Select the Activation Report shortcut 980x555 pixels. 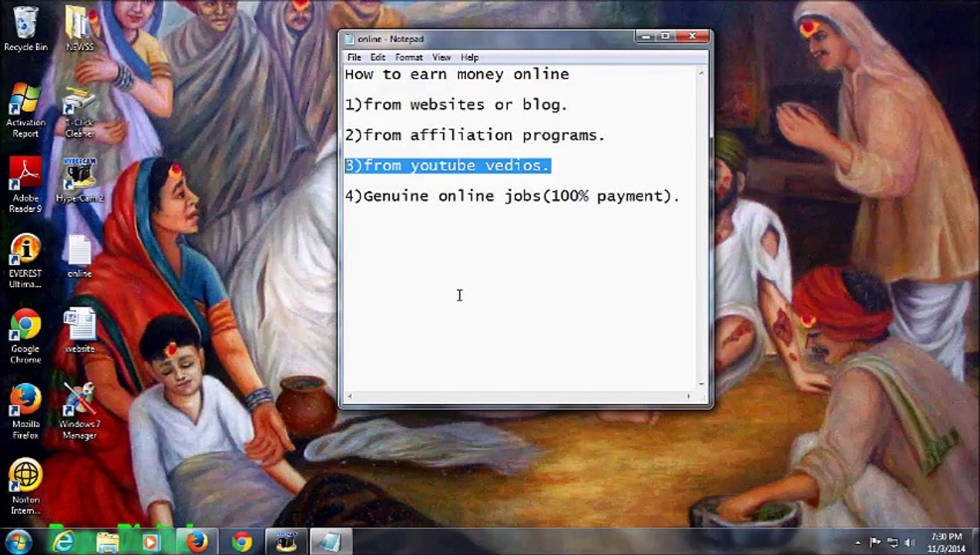tap(25, 110)
